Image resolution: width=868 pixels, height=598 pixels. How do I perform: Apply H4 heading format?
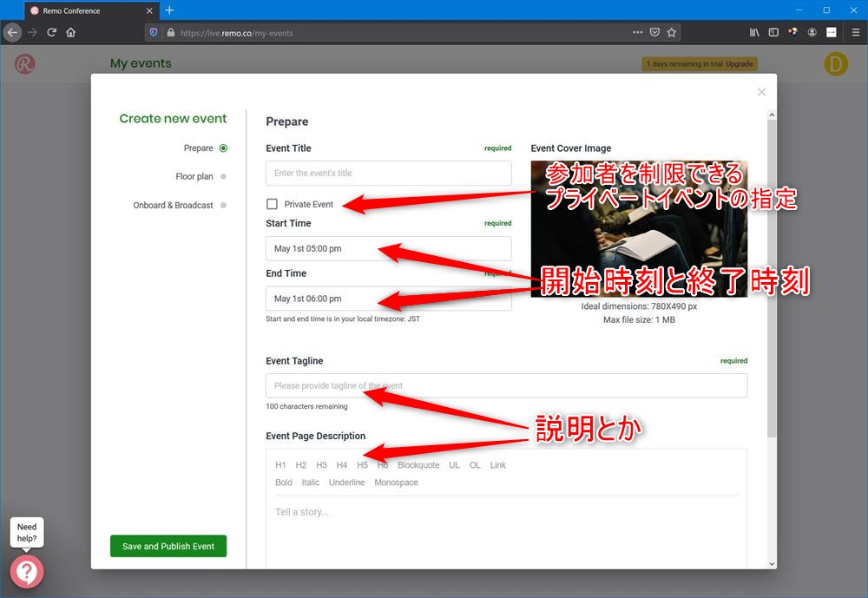[342, 465]
